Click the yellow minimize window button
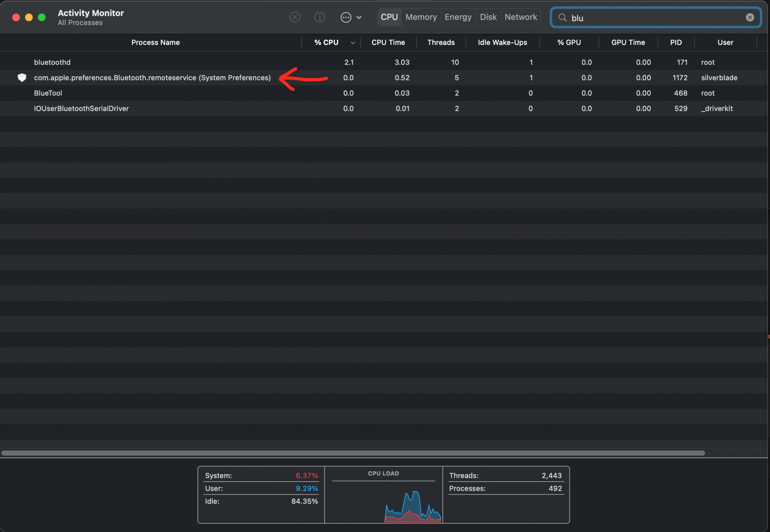This screenshot has height=532, width=770. pyautogui.click(x=29, y=17)
